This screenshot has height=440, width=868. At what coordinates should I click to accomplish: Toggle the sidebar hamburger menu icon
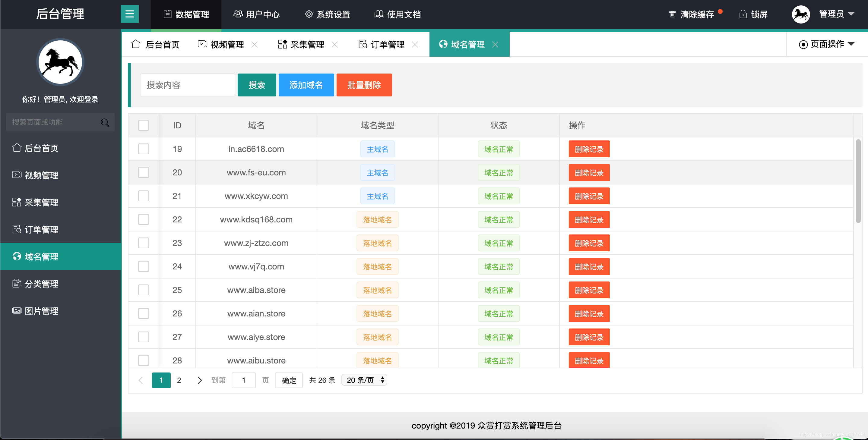(x=130, y=14)
